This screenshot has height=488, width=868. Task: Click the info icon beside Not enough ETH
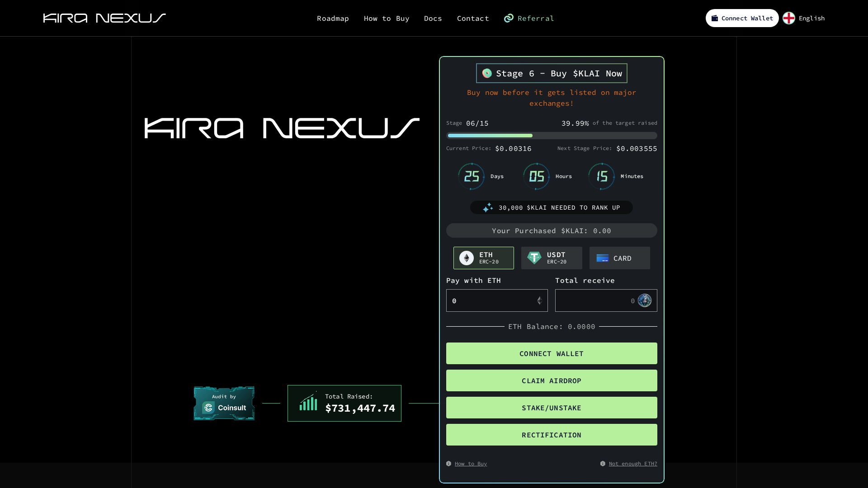click(x=603, y=464)
